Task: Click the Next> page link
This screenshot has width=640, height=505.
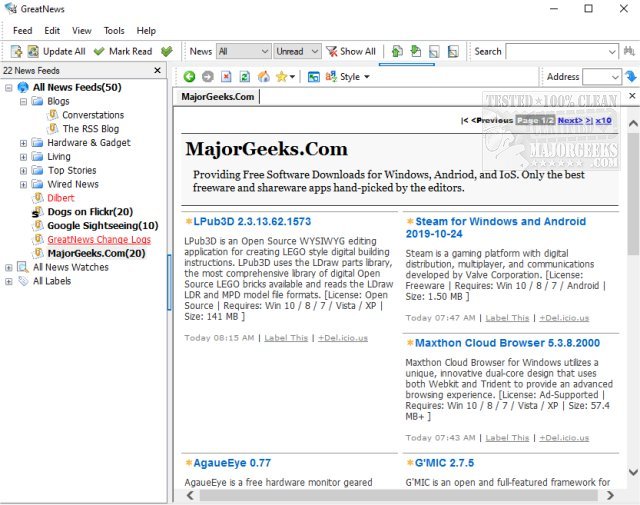Action: [x=570, y=120]
